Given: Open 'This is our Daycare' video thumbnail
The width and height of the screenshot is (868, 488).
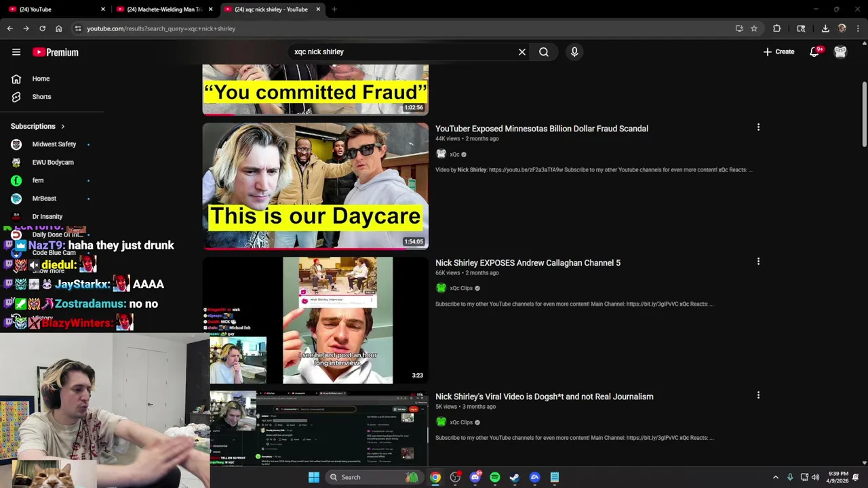Looking at the screenshot, I should click(315, 186).
